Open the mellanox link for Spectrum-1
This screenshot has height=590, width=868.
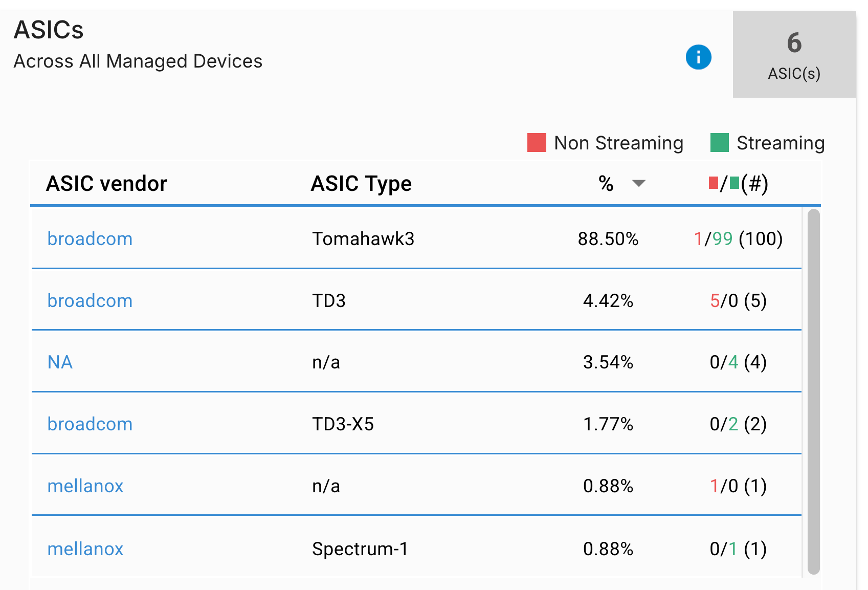[x=85, y=549]
